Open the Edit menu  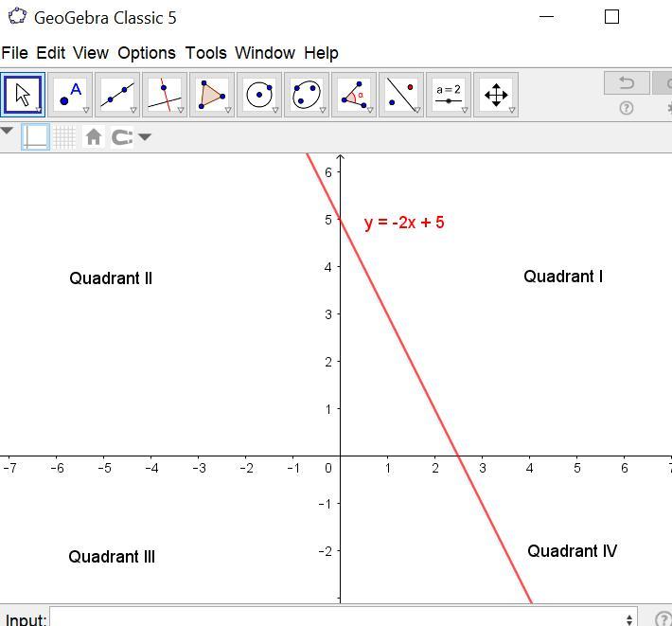[x=50, y=53]
